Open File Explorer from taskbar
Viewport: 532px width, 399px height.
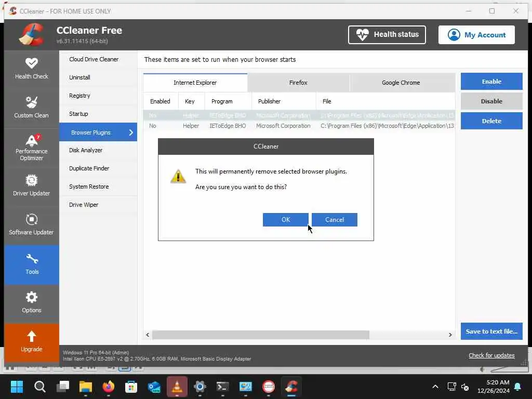[x=86, y=387]
